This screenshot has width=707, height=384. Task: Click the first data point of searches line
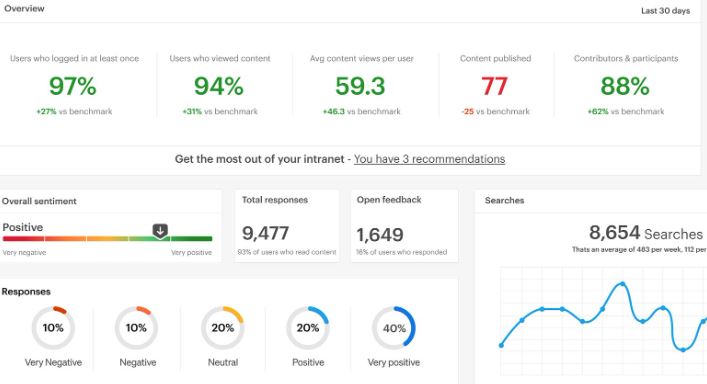[501, 345]
